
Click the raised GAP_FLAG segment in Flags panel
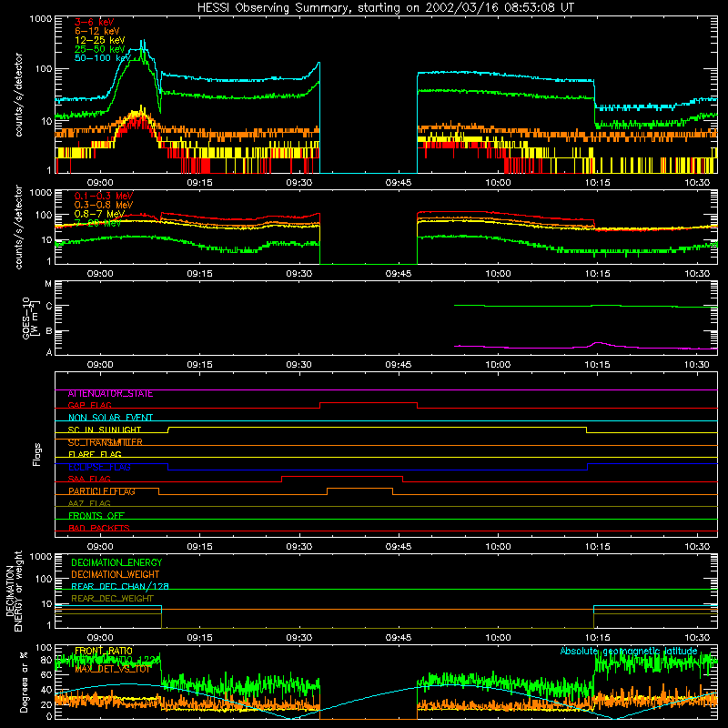(369, 403)
